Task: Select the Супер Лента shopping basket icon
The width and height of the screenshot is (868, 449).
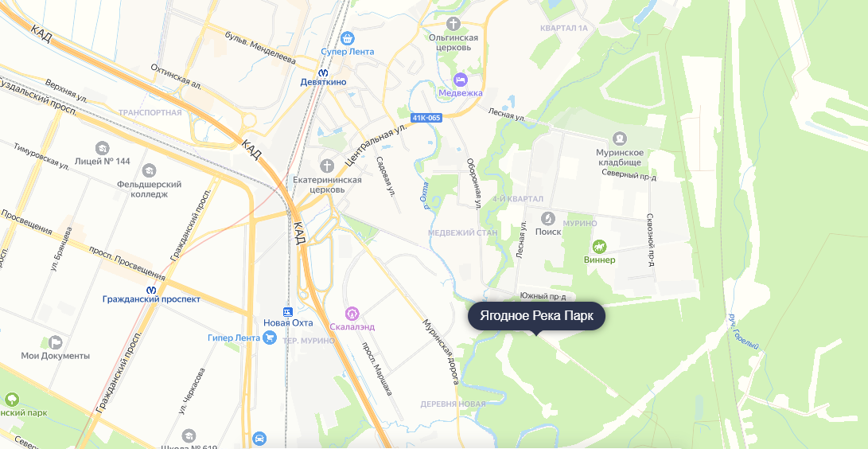Action: (348, 39)
